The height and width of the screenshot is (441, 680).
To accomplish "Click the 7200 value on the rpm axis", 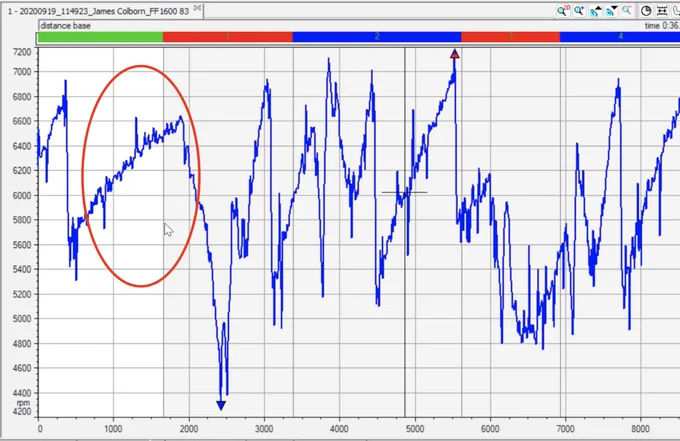I will 22,52.
